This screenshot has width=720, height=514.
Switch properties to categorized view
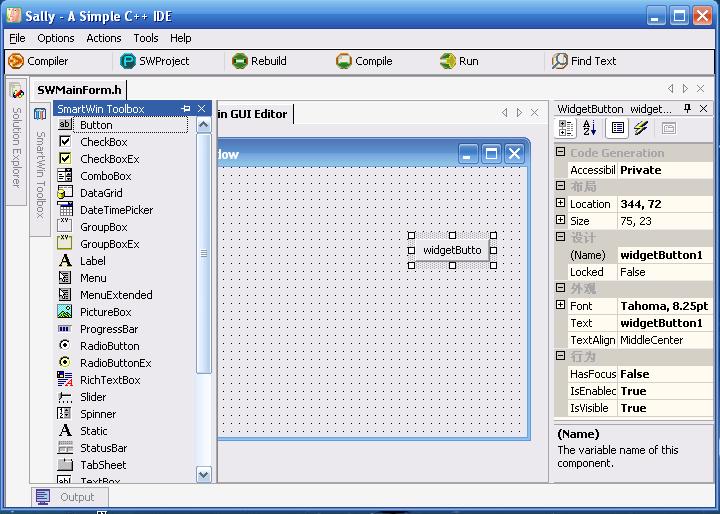pyautogui.click(x=566, y=128)
